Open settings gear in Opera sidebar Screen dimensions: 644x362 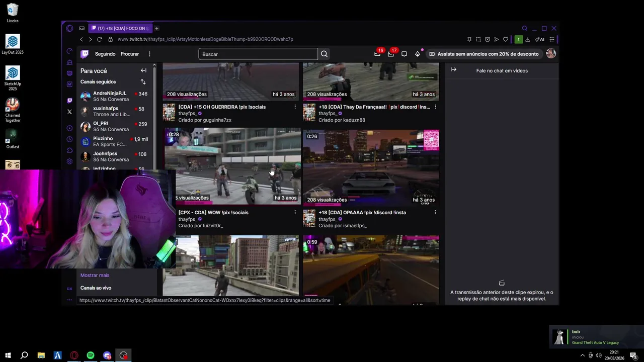point(69,161)
